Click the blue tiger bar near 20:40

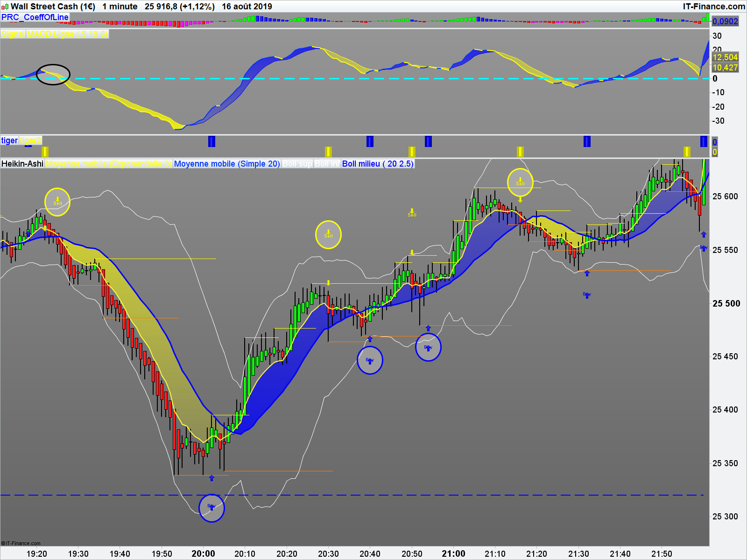[x=370, y=141]
